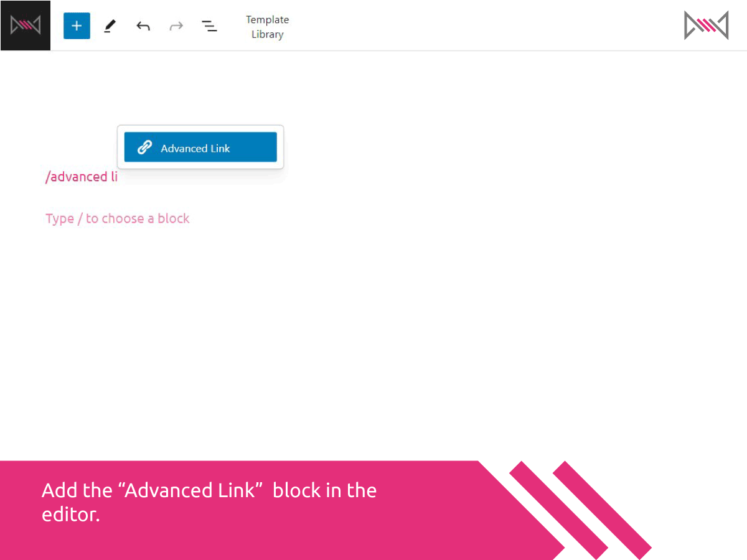
Task: Click the "Type / to choose a block" placeholder
Action: click(x=118, y=218)
